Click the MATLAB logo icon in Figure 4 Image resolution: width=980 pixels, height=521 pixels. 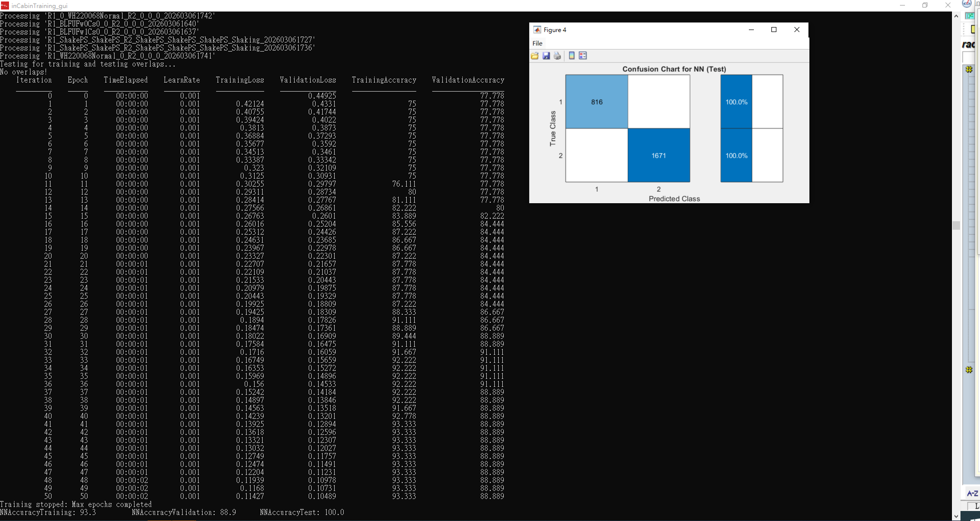click(x=537, y=30)
